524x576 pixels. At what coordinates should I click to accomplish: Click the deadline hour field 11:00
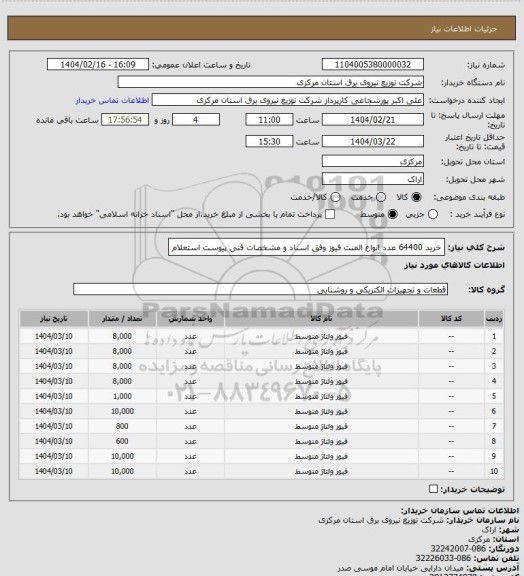coord(269,120)
